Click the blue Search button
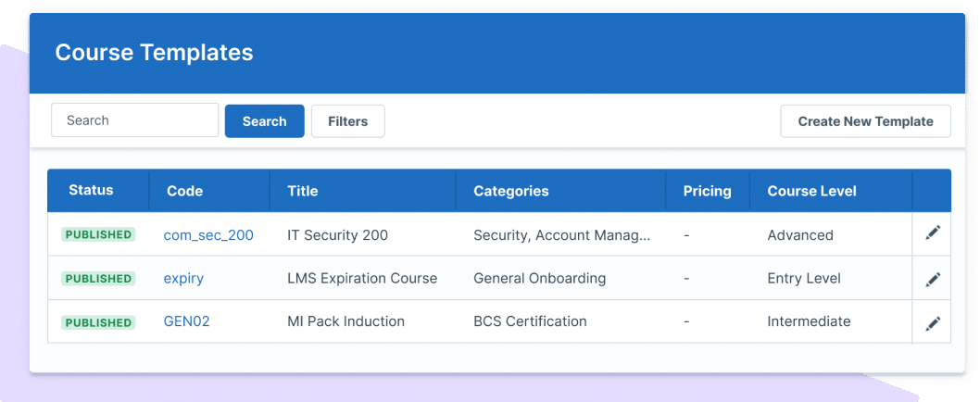The height and width of the screenshot is (402, 980). coord(264,121)
